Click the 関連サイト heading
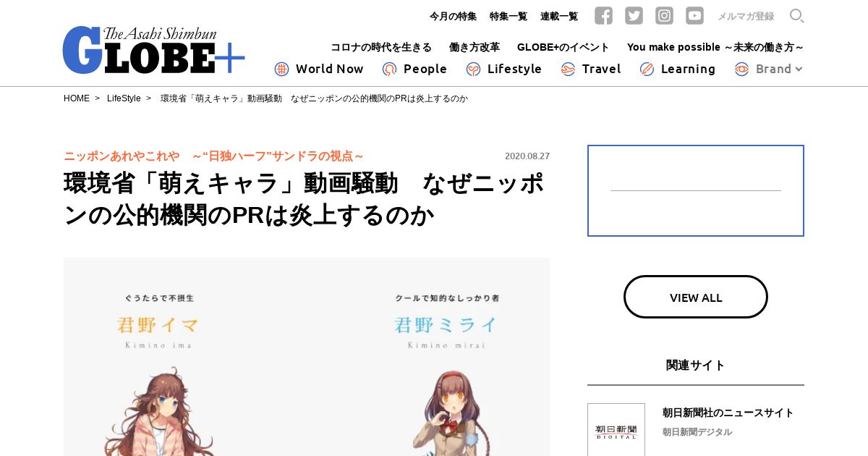The image size is (868, 456). click(x=696, y=365)
